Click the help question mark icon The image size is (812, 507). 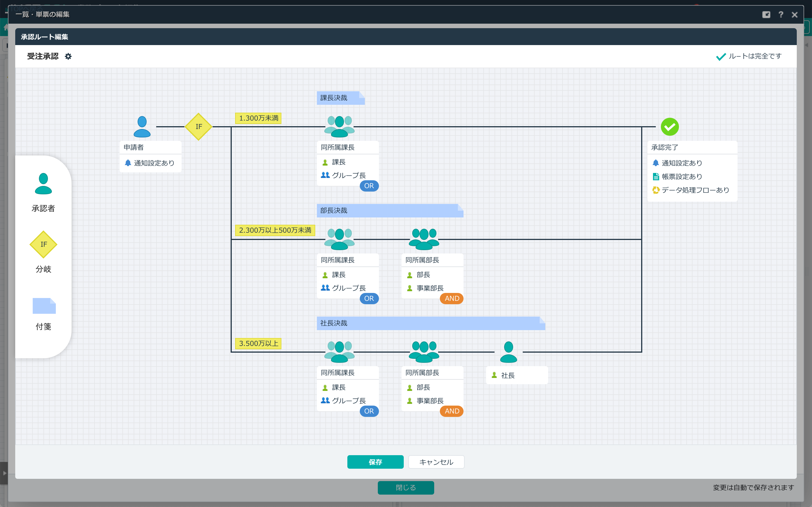pos(781,14)
